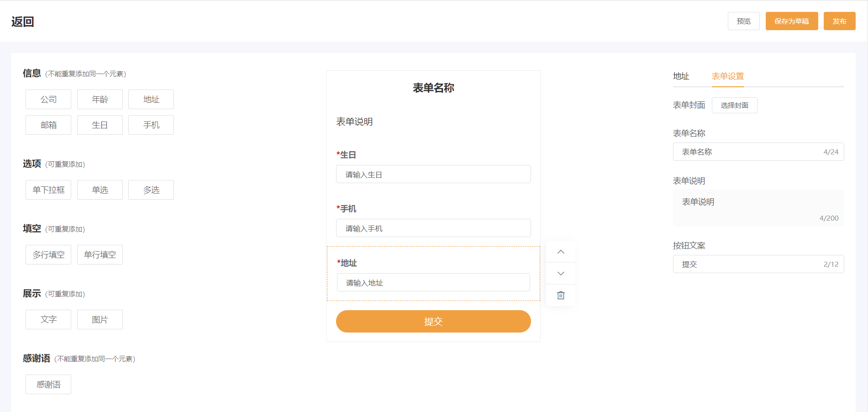Screen dimensions: 868x412
Task: Click 保存为草稿 to save draft
Action: pyautogui.click(x=791, y=21)
